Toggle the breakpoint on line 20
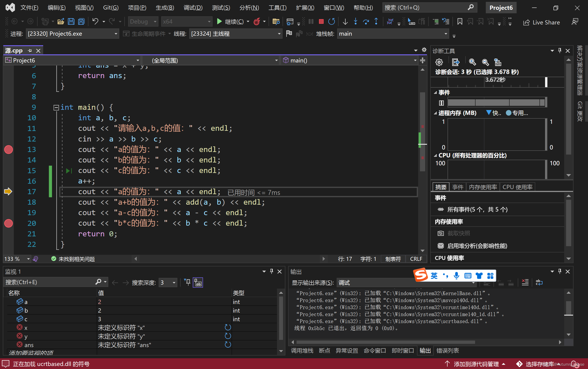This screenshot has height=369, width=588. pos(9,223)
